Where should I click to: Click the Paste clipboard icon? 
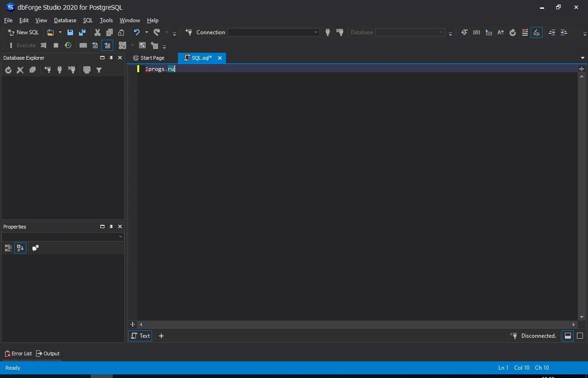tap(121, 32)
